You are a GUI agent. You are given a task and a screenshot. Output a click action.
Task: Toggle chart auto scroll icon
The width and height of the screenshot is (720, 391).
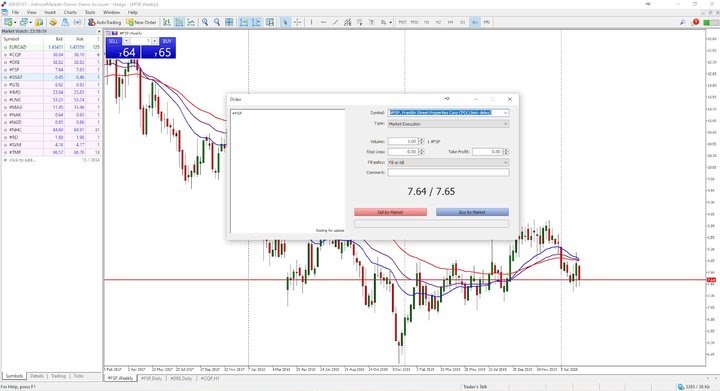click(x=244, y=22)
